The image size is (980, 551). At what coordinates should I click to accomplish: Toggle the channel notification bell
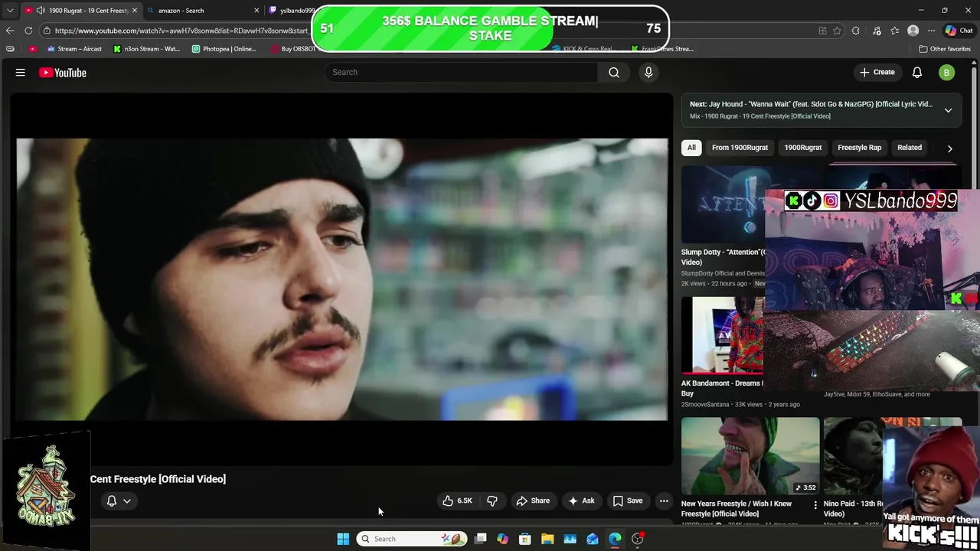(112, 500)
